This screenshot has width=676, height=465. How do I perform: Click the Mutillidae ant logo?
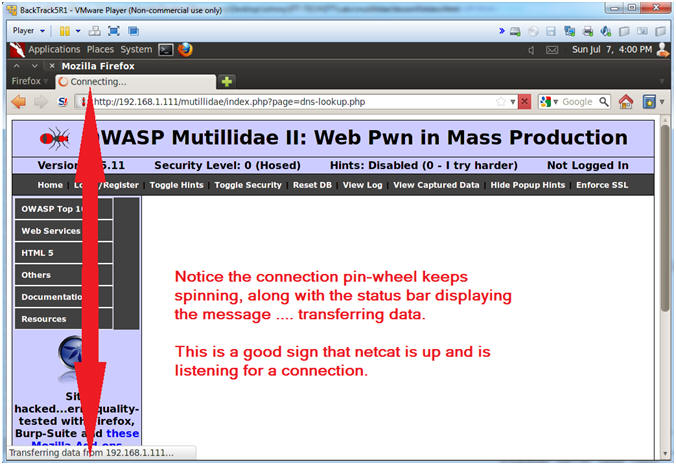(55, 138)
